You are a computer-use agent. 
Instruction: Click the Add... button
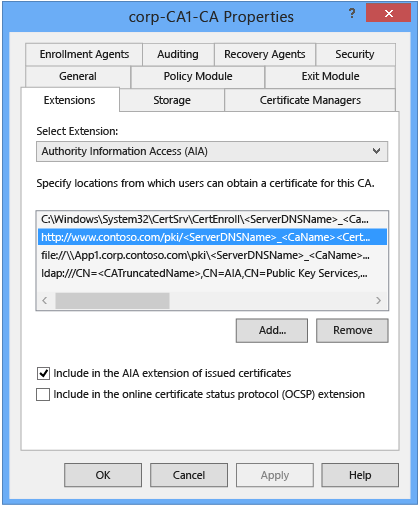click(x=272, y=330)
